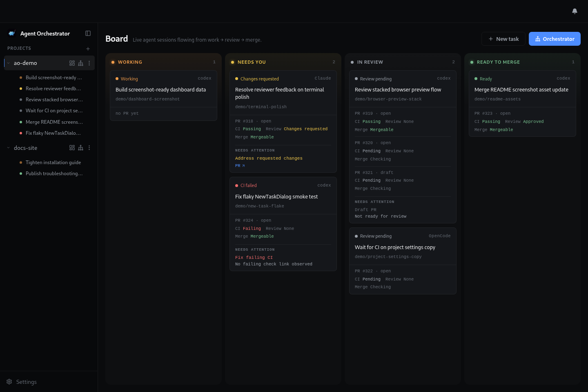Click the Changes requested status label
588x392 pixels.
[260, 79]
